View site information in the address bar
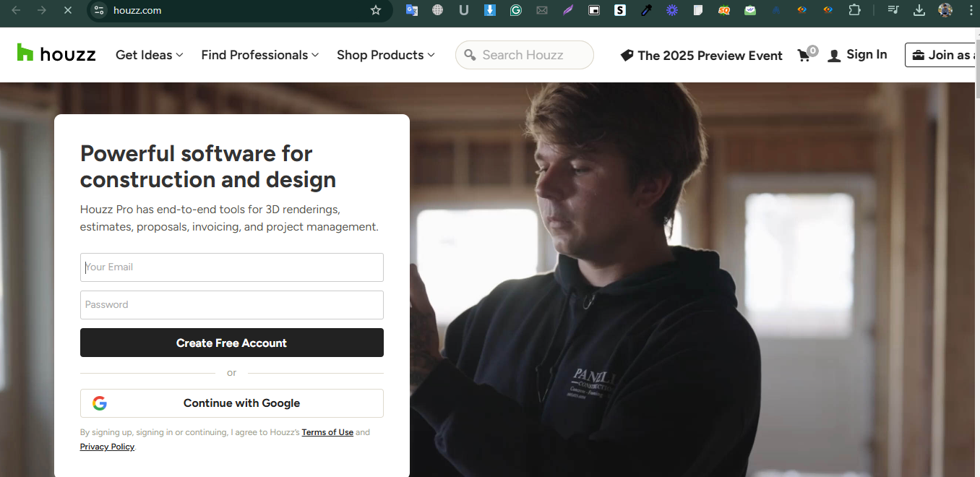980x477 pixels. (100, 10)
